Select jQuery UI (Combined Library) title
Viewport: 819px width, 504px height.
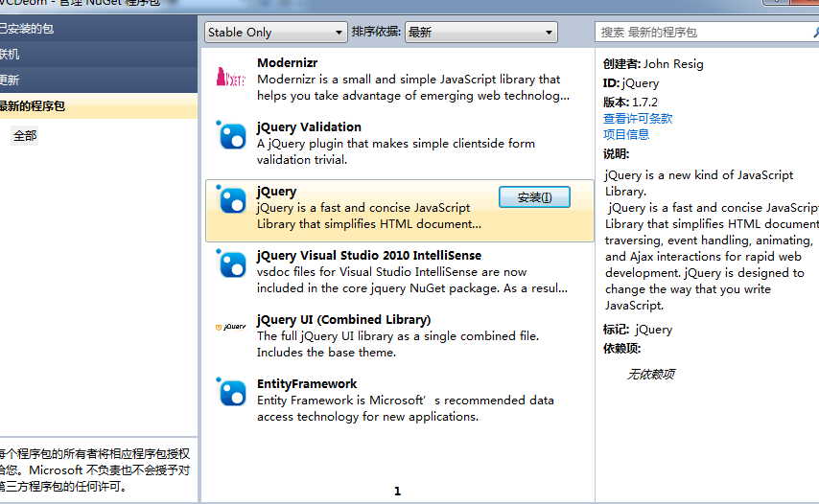pyautogui.click(x=343, y=320)
